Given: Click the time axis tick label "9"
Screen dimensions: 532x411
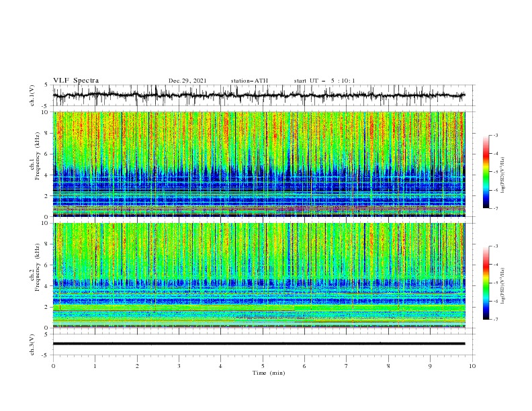Looking at the screenshot, I should (x=430, y=366).
